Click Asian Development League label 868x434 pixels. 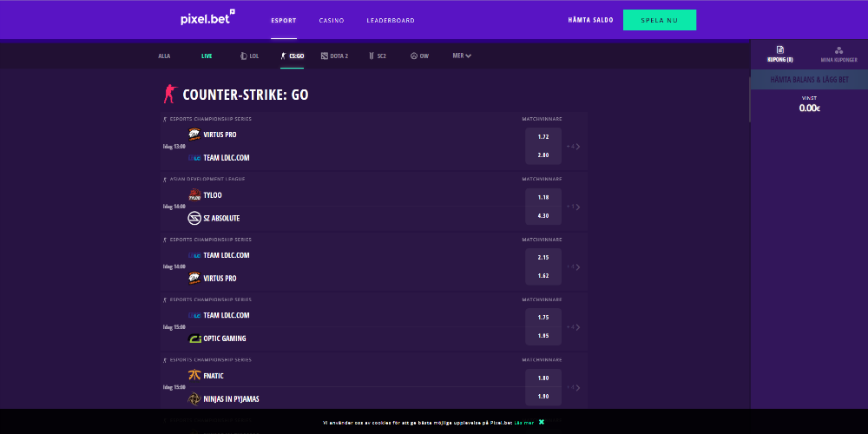click(207, 180)
